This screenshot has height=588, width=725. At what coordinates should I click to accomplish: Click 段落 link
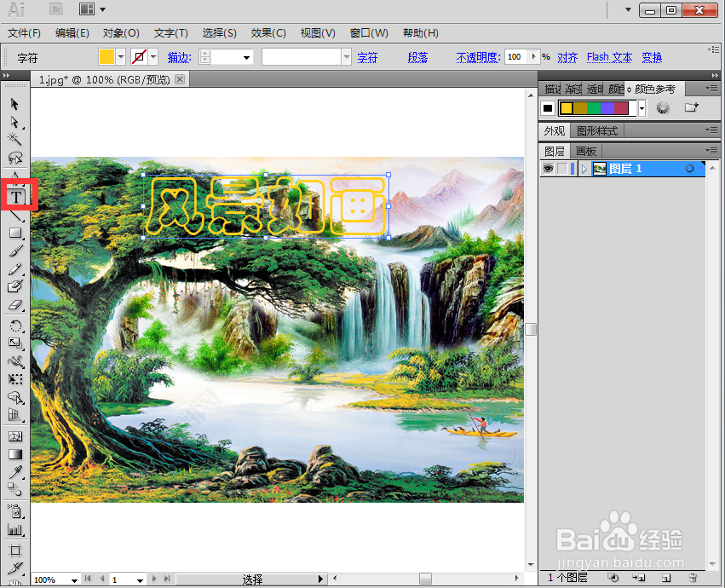[x=418, y=58]
